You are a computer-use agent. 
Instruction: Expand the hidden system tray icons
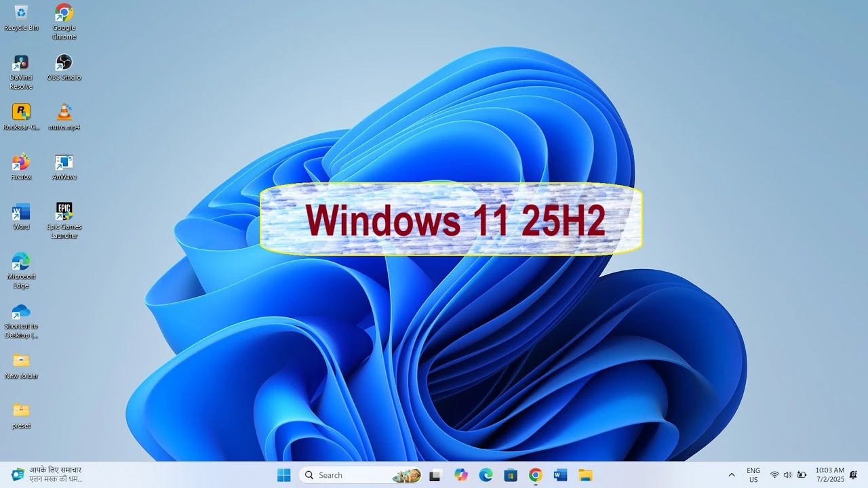tap(731, 475)
